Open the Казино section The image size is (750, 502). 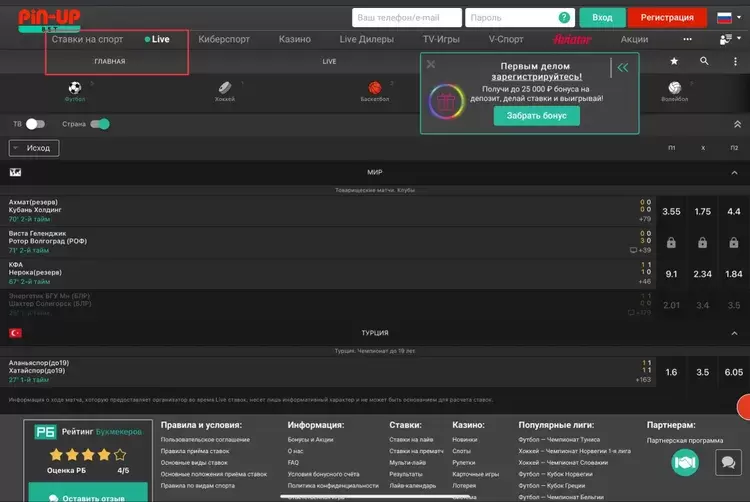point(295,39)
